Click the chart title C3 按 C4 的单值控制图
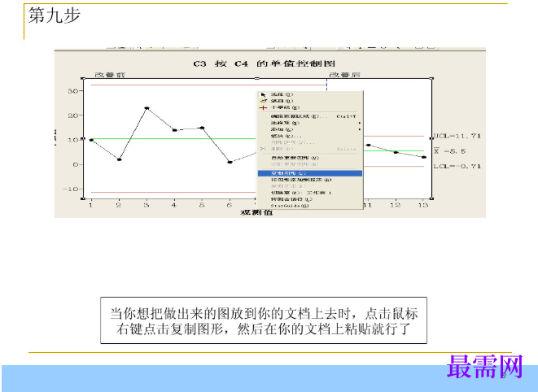This screenshot has height=392, width=538. pos(264,63)
